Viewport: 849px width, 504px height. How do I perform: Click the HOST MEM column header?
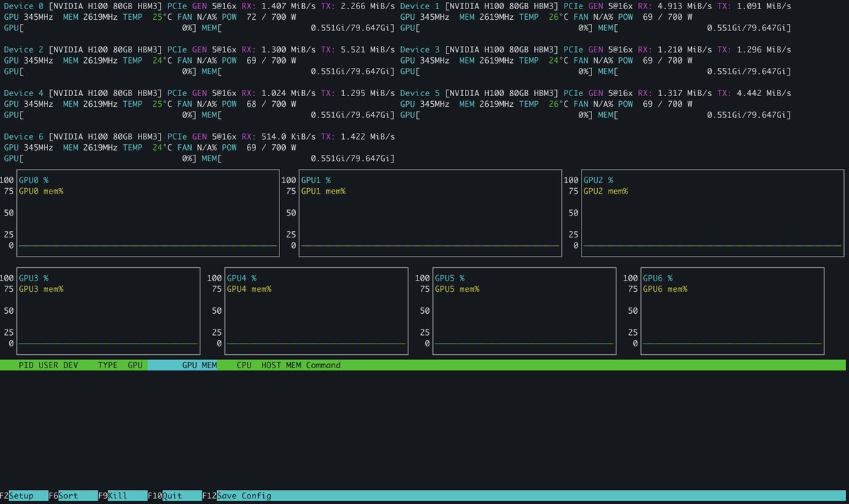[281, 365]
